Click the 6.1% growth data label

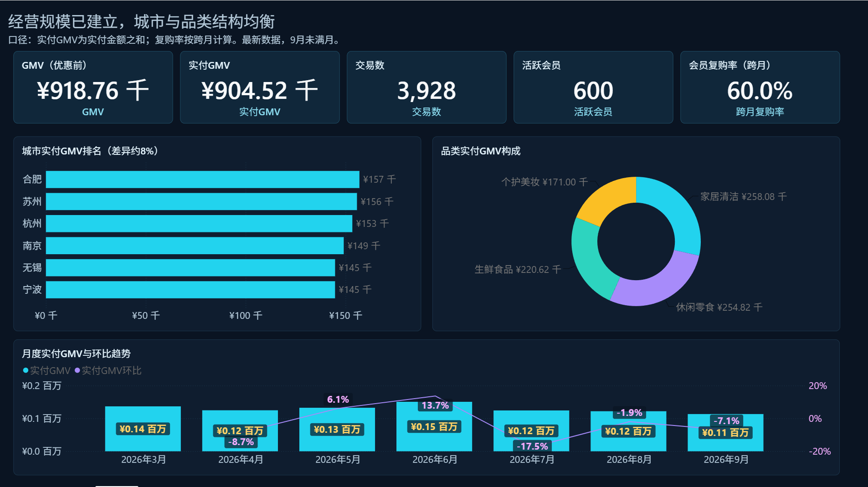click(x=338, y=399)
